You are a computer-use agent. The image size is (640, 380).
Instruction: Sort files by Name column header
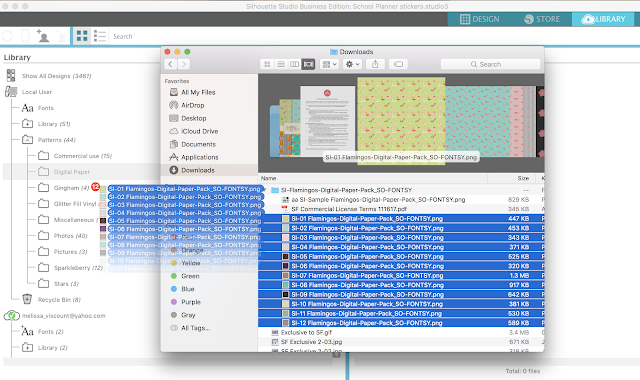(268, 178)
